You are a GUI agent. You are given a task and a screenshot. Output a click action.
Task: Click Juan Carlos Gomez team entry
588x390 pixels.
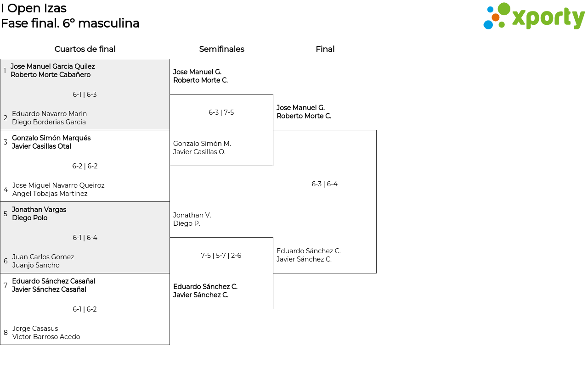43,261
